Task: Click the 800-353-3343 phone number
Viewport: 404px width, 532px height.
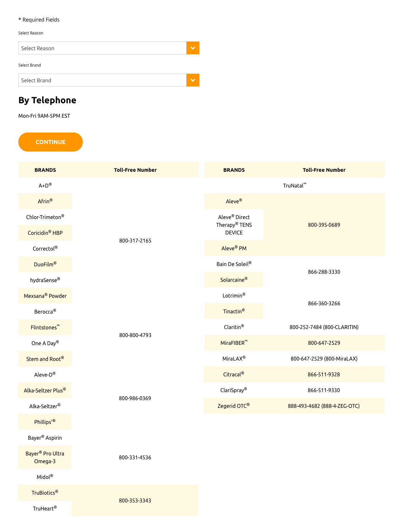Action: [135, 500]
